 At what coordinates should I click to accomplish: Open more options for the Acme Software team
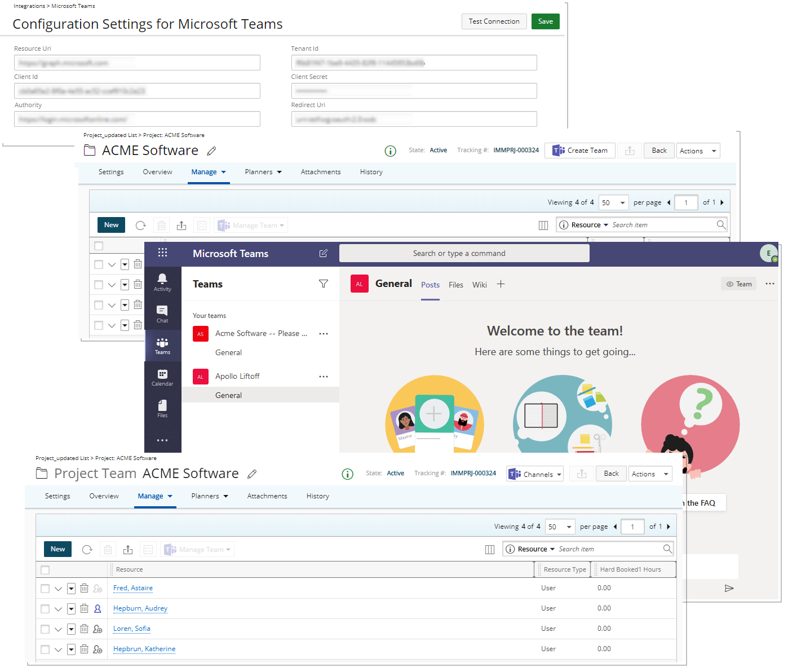tap(324, 334)
